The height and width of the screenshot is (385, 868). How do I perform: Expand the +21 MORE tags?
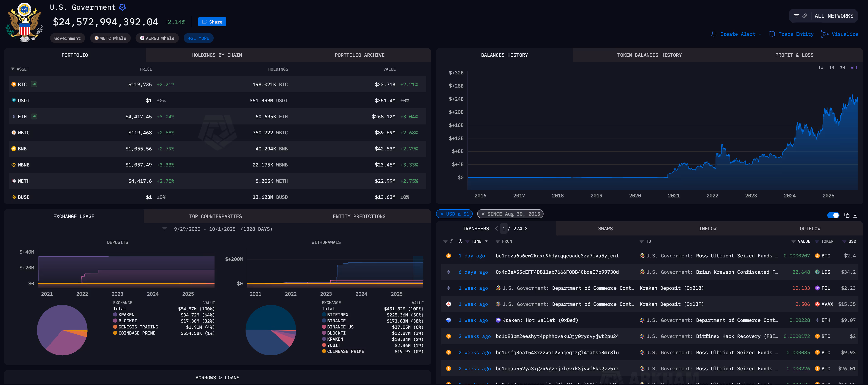tap(198, 38)
